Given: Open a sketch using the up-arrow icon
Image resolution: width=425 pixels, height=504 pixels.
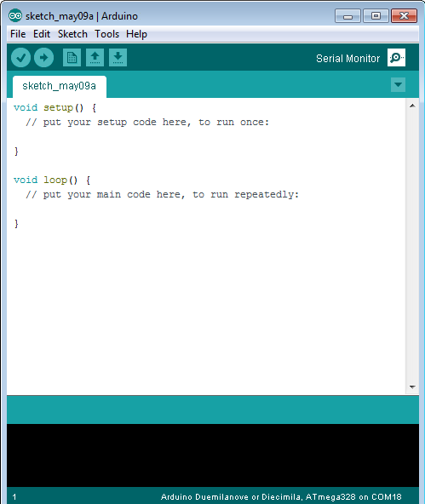Looking at the screenshot, I should (x=95, y=58).
